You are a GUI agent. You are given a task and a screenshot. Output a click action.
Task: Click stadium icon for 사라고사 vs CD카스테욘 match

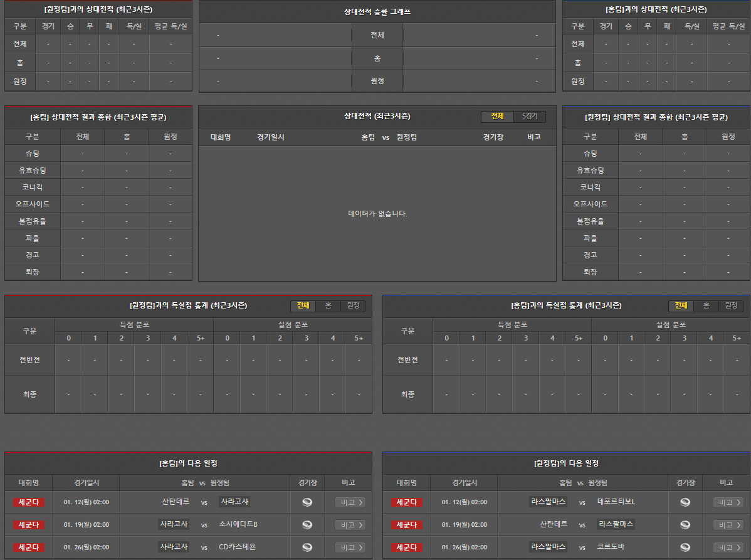pyautogui.click(x=307, y=547)
